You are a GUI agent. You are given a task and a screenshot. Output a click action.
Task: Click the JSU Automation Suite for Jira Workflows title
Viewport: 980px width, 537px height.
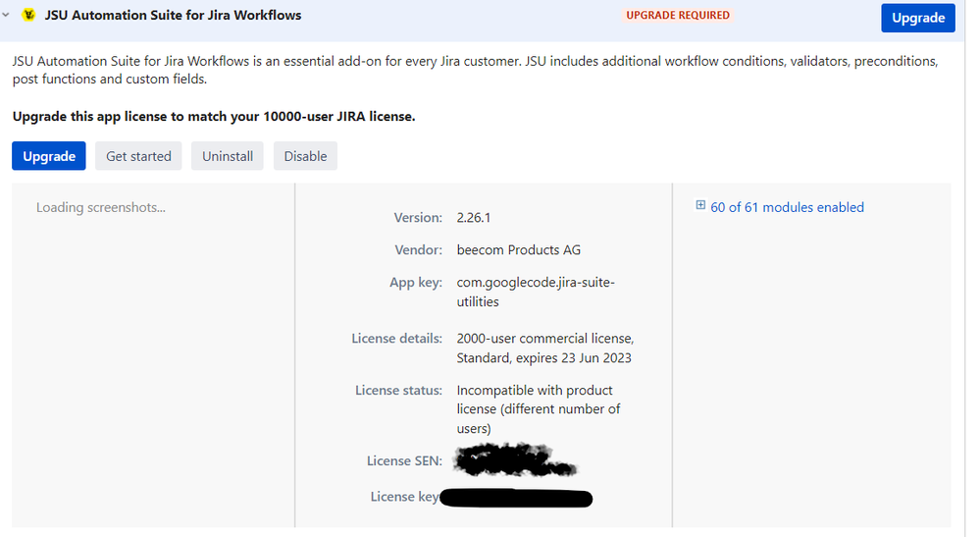coord(173,15)
